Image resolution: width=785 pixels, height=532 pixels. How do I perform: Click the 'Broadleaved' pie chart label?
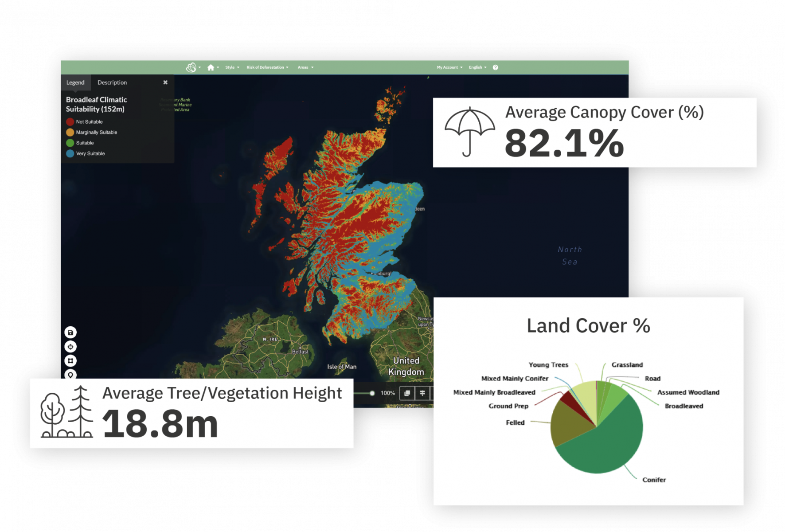(684, 406)
